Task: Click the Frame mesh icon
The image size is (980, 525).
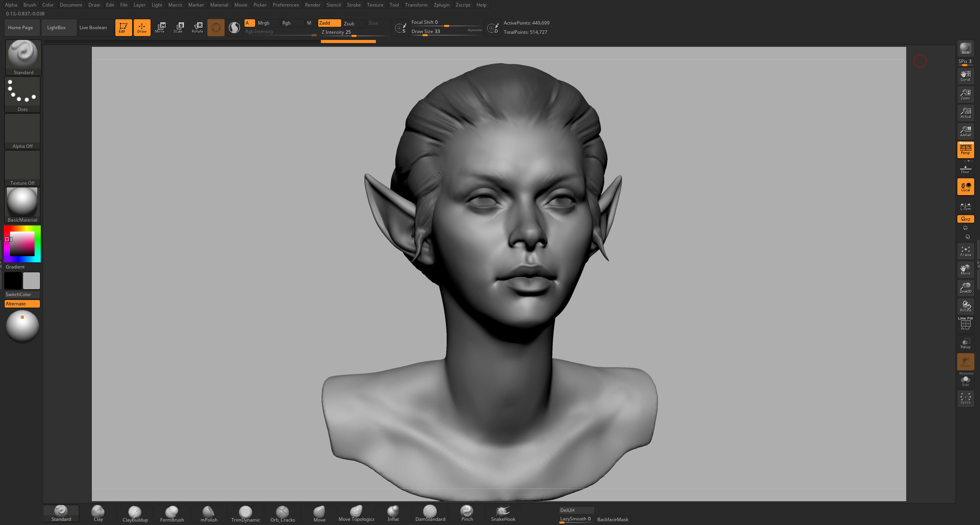Action: [965, 251]
